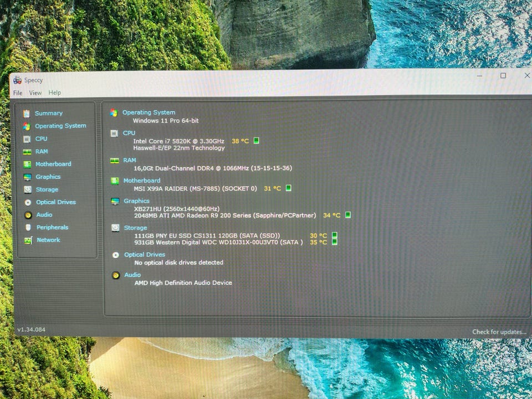Select the Storage drive sidebar icon
The image size is (532, 399).
(28, 190)
